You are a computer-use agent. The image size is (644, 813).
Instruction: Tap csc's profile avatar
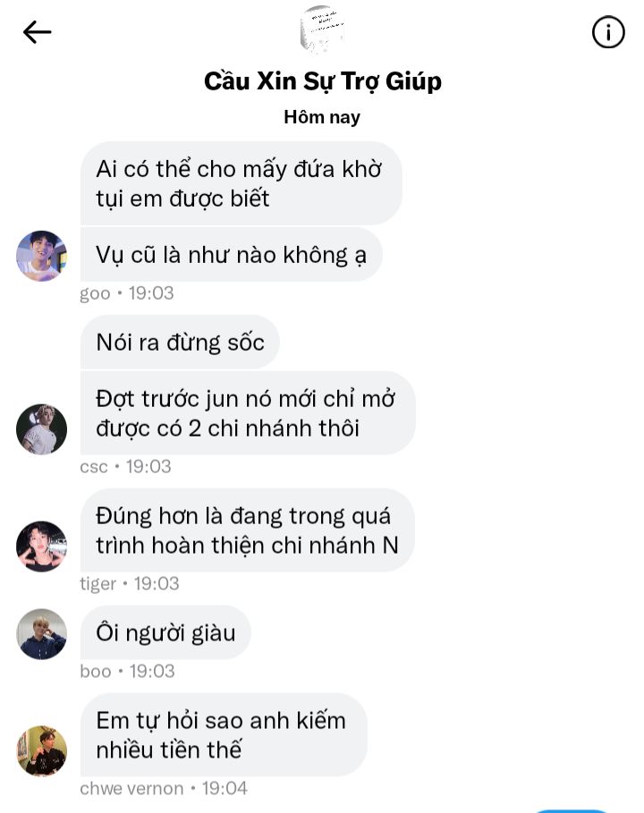tap(41, 429)
